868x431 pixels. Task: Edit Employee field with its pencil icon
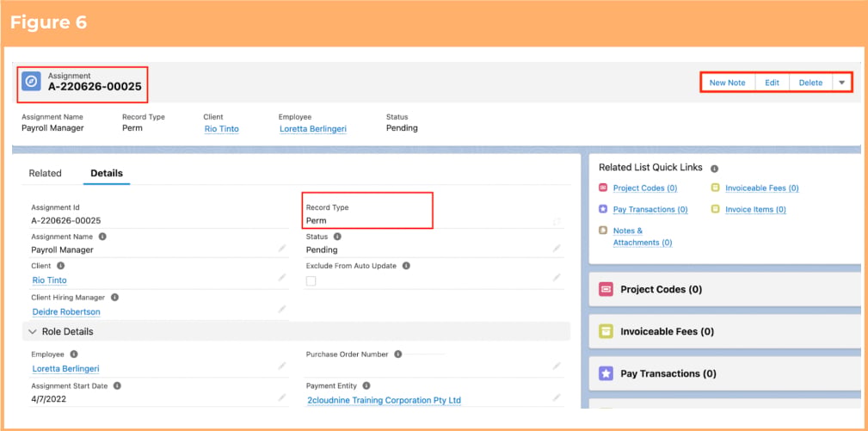click(282, 366)
